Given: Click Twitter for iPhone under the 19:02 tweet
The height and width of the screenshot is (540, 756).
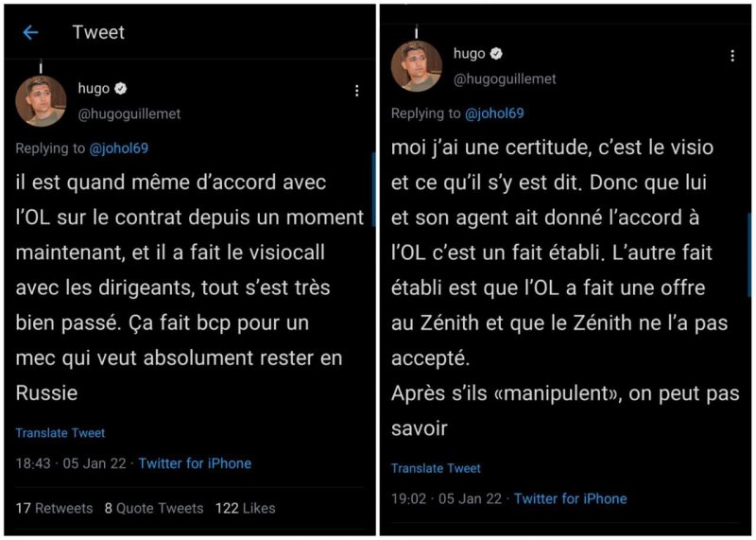Looking at the screenshot, I should (x=570, y=498).
